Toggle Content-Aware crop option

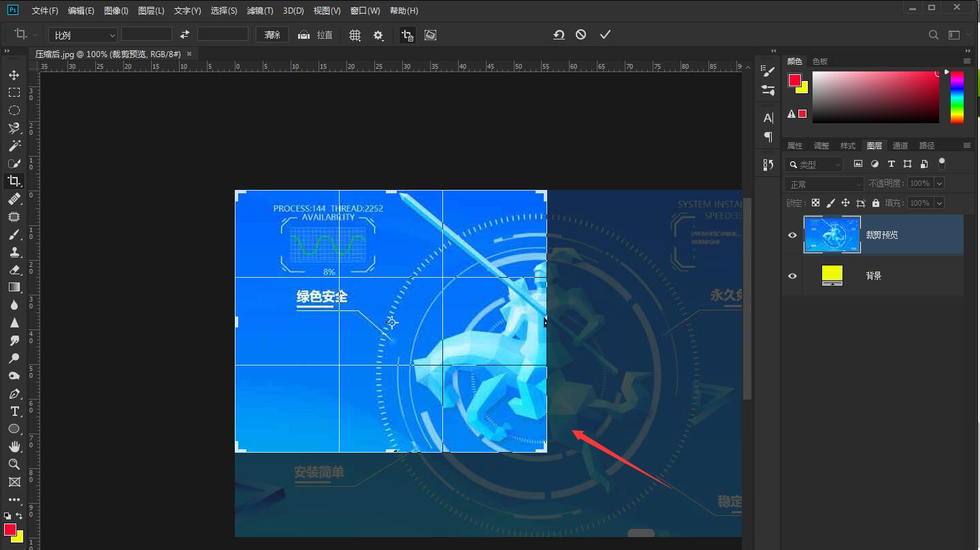tap(430, 35)
